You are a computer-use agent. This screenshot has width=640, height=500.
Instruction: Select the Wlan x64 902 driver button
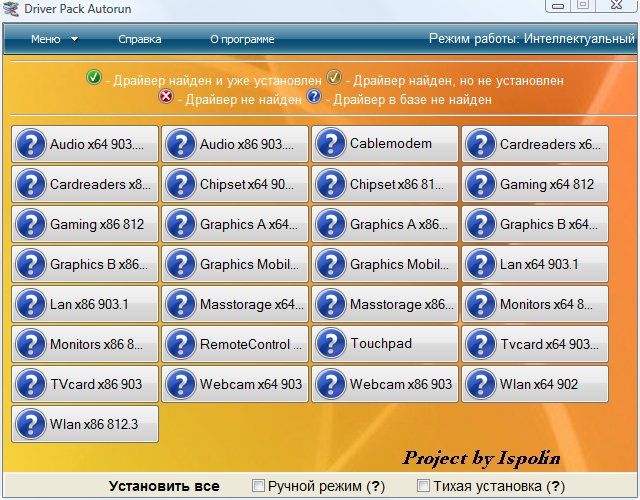tap(534, 385)
